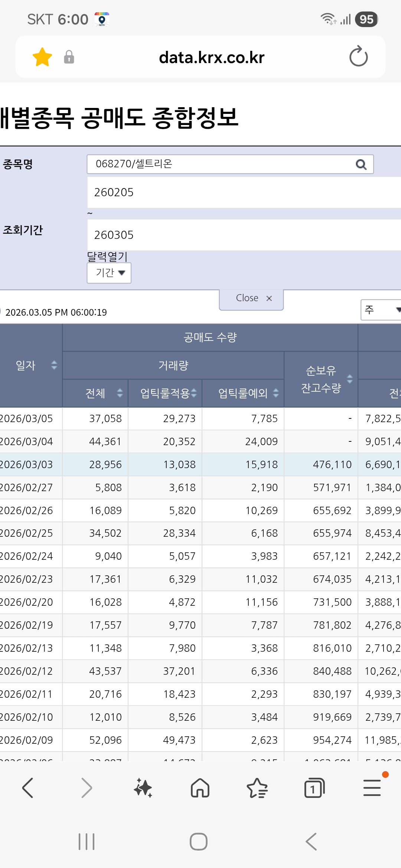Sort by 전체 volume column

pyautogui.click(x=120, y=393)
